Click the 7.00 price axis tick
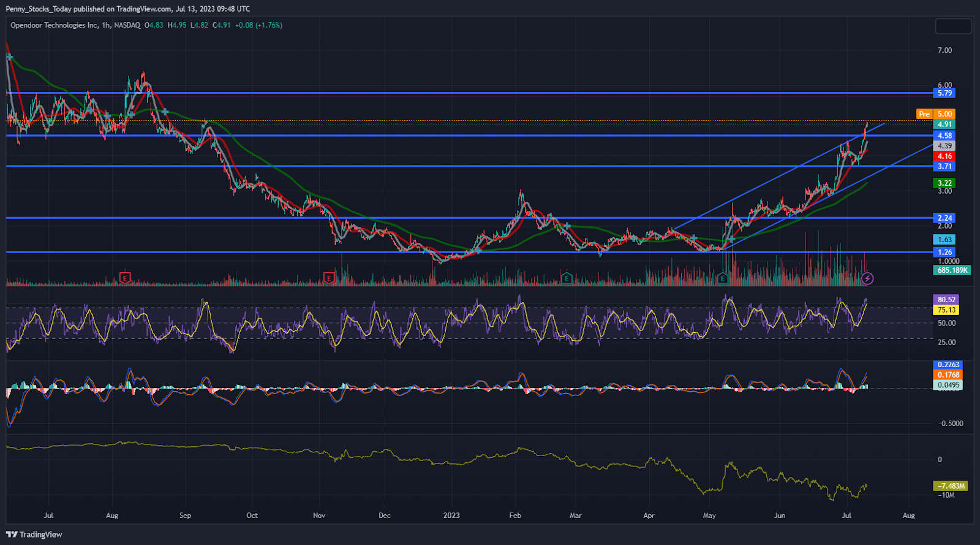Image resolution: width=980 pixels, height=545 pixels. [x=944, y=50]
